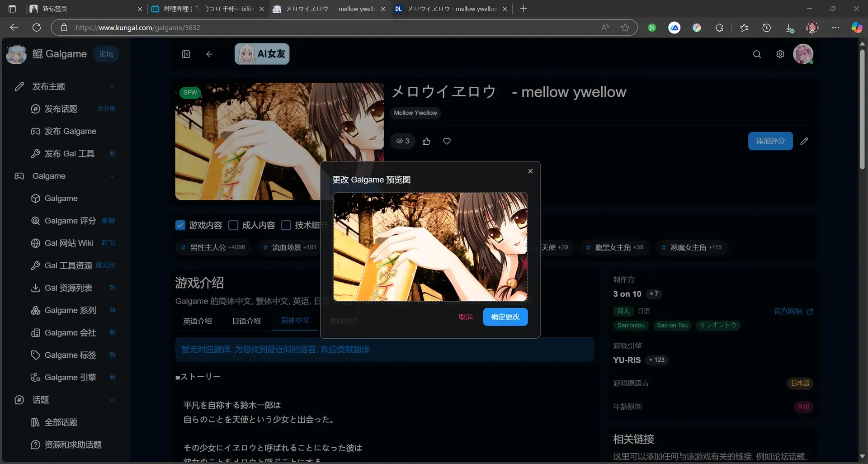The image size is (868, 464).
Task: Open browser downloads icon
Action: click(x=789, y=28)
